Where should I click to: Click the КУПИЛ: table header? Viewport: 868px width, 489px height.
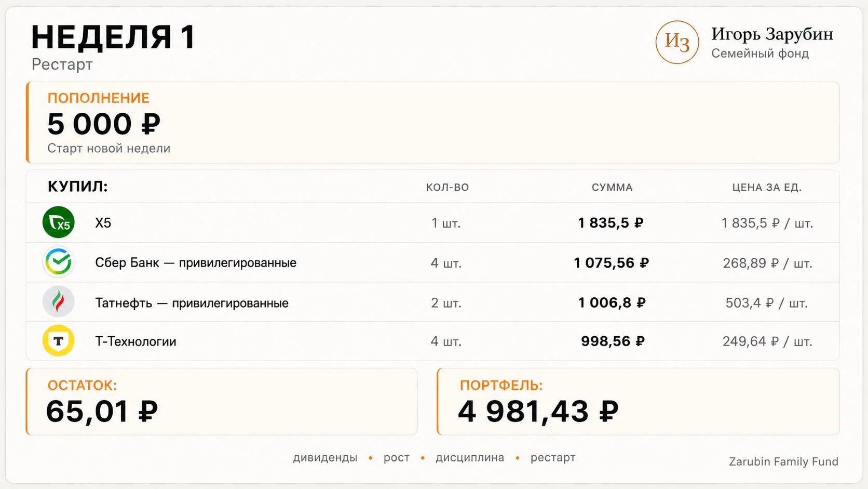[78, 187]
